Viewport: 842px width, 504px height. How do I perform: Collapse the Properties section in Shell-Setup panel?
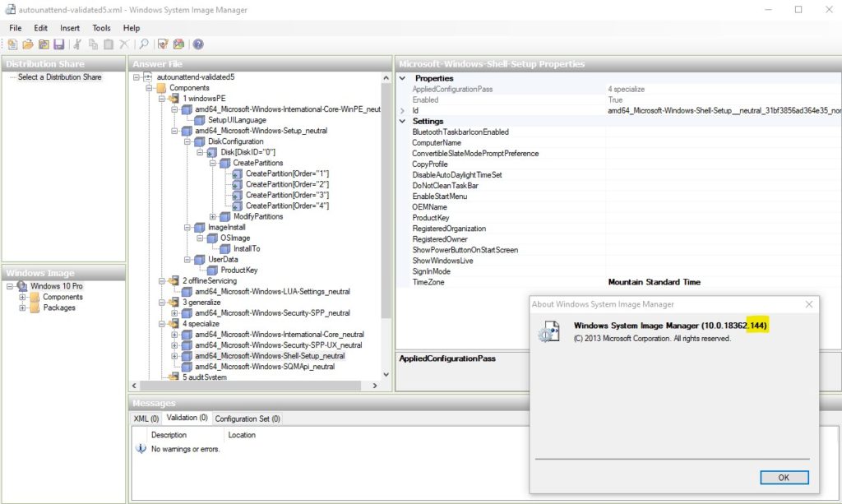coord(402,77)
